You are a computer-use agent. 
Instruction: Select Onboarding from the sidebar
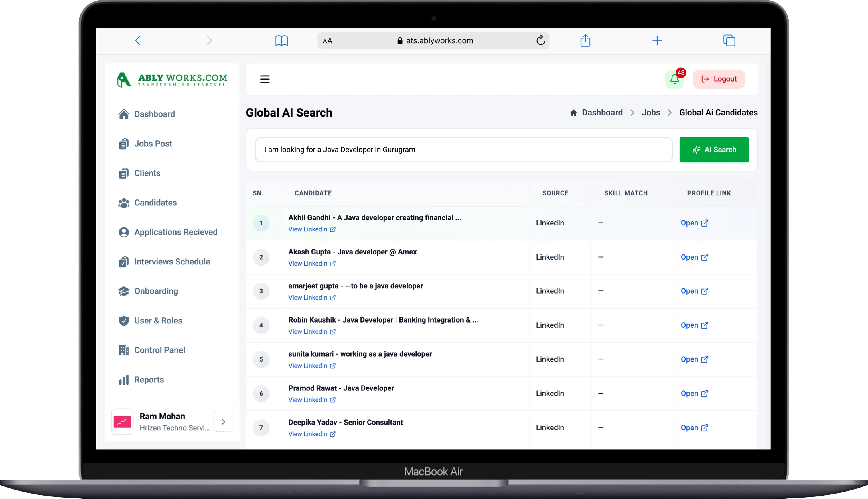pos(156,291)
